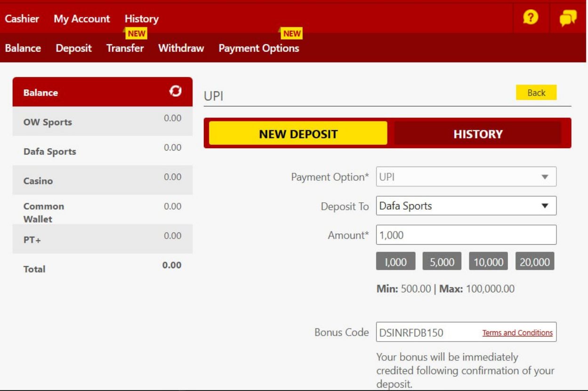The height and width of the screenshot is (391, 588).
Task: Open the Withdraw menu item
Action: 181,48
